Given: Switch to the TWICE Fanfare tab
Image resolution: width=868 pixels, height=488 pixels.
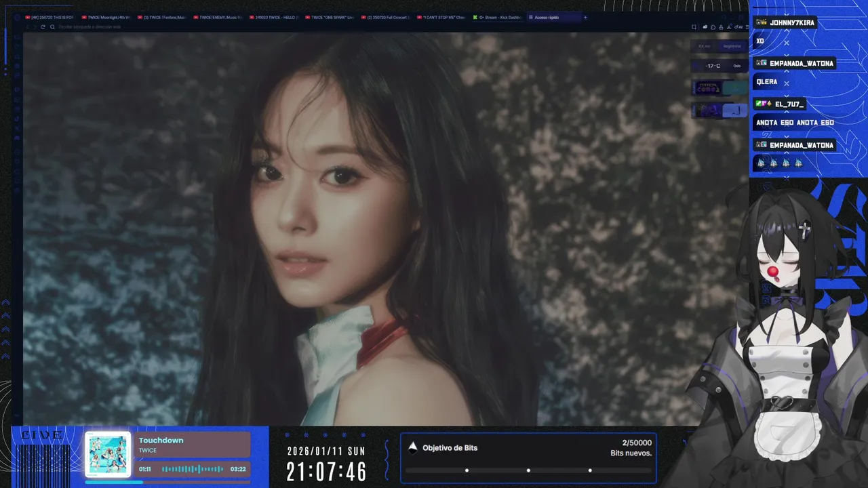Looking at the screenshot, I should pyautogui.click(x=161, y=17).
